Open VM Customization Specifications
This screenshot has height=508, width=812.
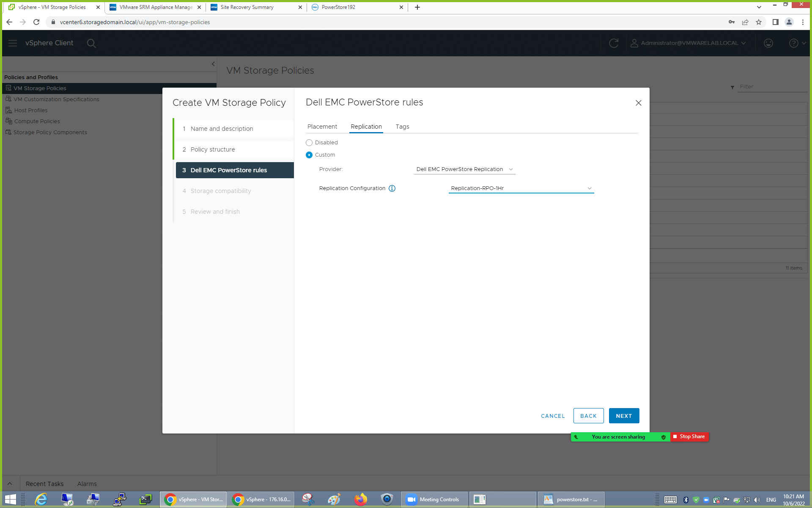(x=56, y=99)
